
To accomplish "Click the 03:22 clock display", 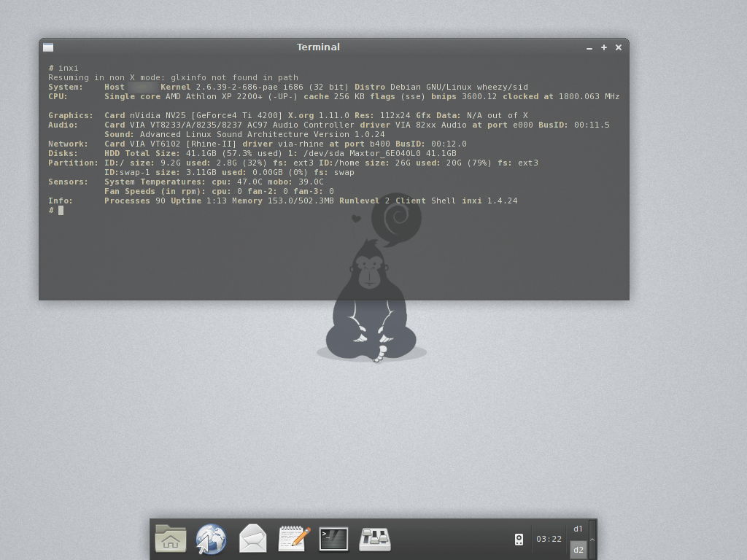I will coord(549,539).
